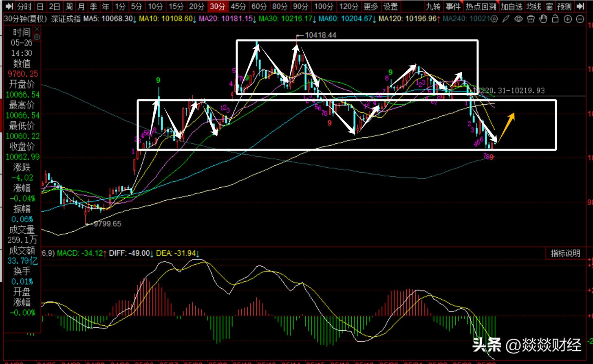Enable the 九转 indicator

(x=433, y=7)
